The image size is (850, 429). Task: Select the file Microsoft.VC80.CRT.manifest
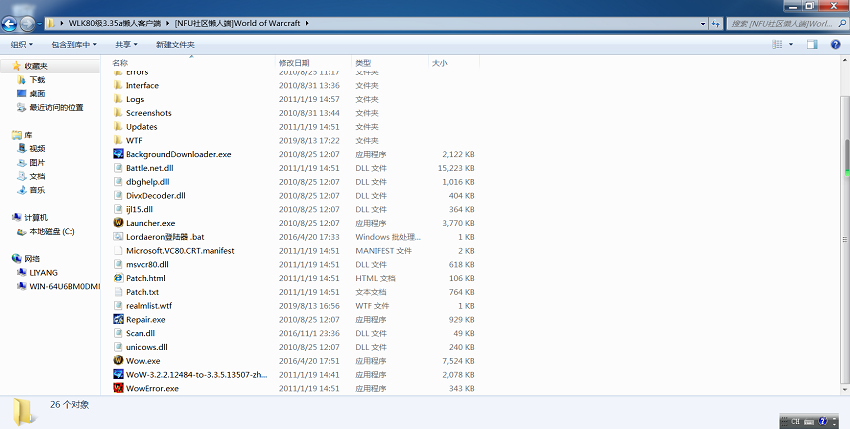click(180, 251)
